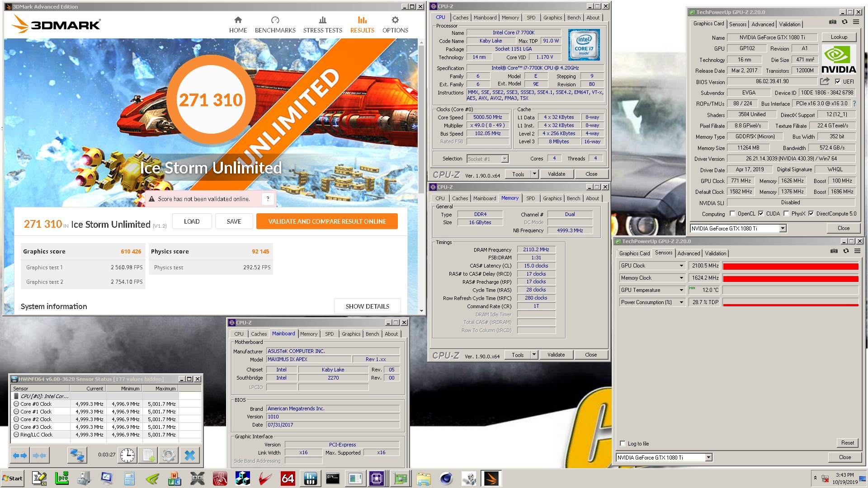Viewport: 868px width, 488px height.
Task: Open Socket #1 selection dropdown in CPU-Z
Action: point(505,159)
